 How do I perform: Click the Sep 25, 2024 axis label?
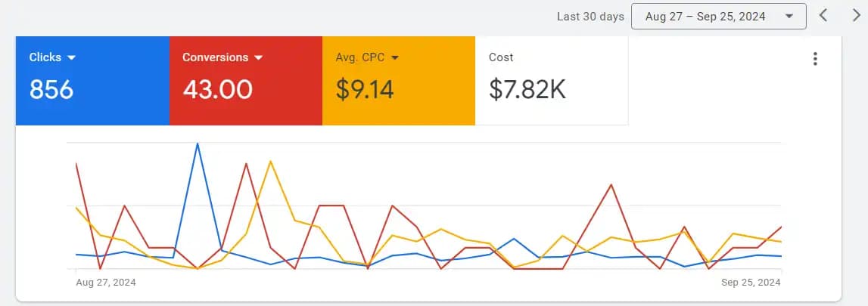(x=751, y=283)
